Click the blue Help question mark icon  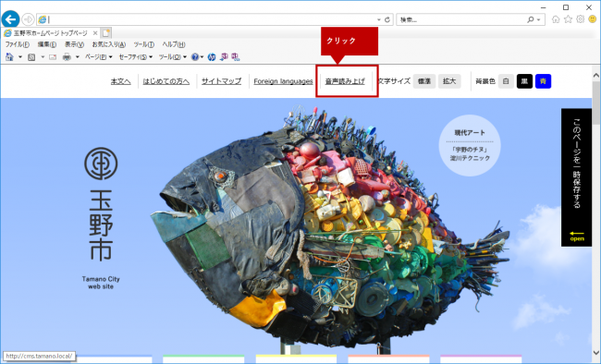195,57
